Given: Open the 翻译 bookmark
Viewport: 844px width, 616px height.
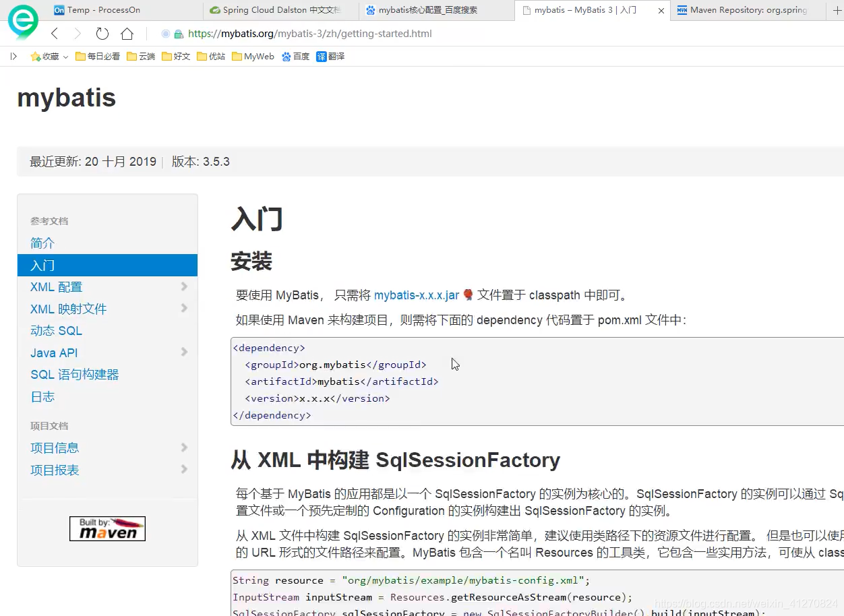Looking at the screenshot, I should tap(330, 57).
